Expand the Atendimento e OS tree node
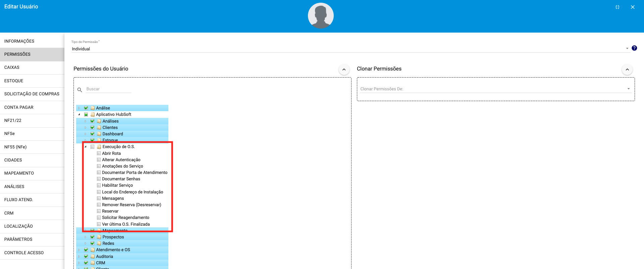This screenshot has width=644, height=269. click(79, 250)
